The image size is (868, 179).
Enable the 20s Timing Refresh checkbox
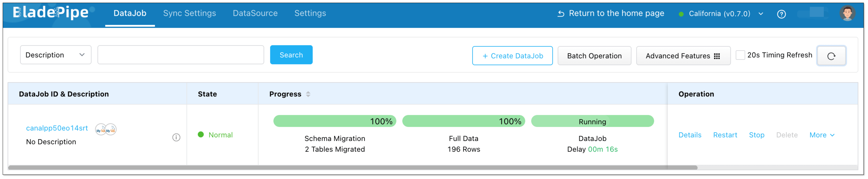coord(740,55)
